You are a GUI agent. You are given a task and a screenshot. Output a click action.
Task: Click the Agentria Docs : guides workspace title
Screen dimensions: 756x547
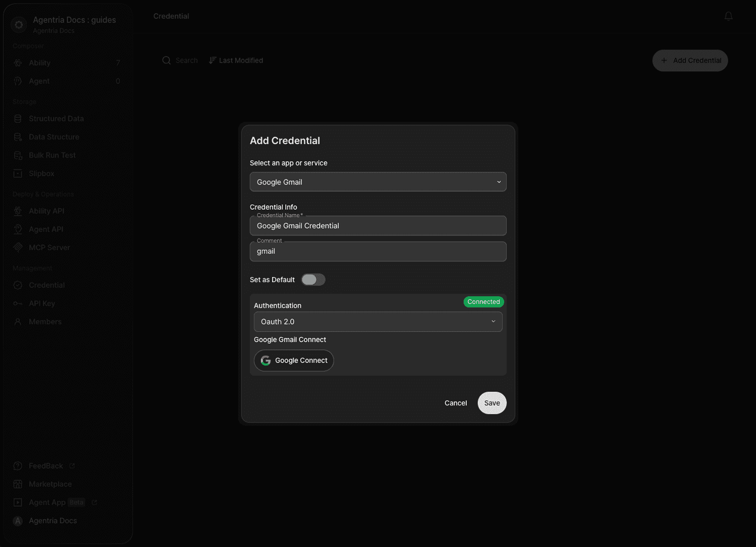tap(74, 20)
